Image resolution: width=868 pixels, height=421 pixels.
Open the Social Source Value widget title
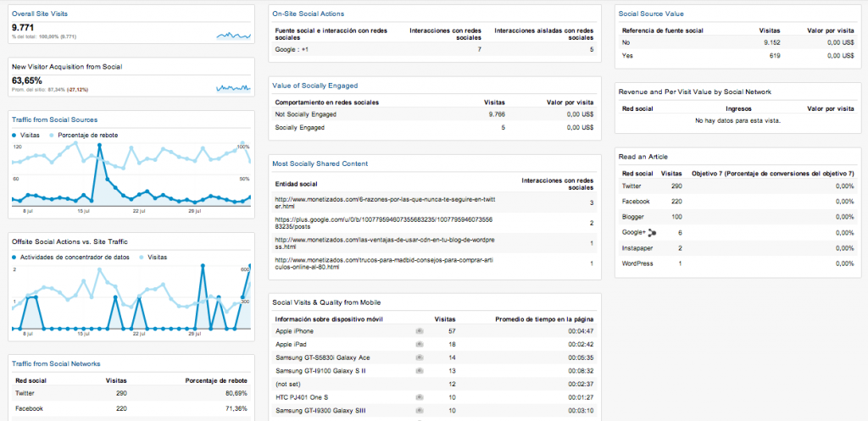pos(651,14)
